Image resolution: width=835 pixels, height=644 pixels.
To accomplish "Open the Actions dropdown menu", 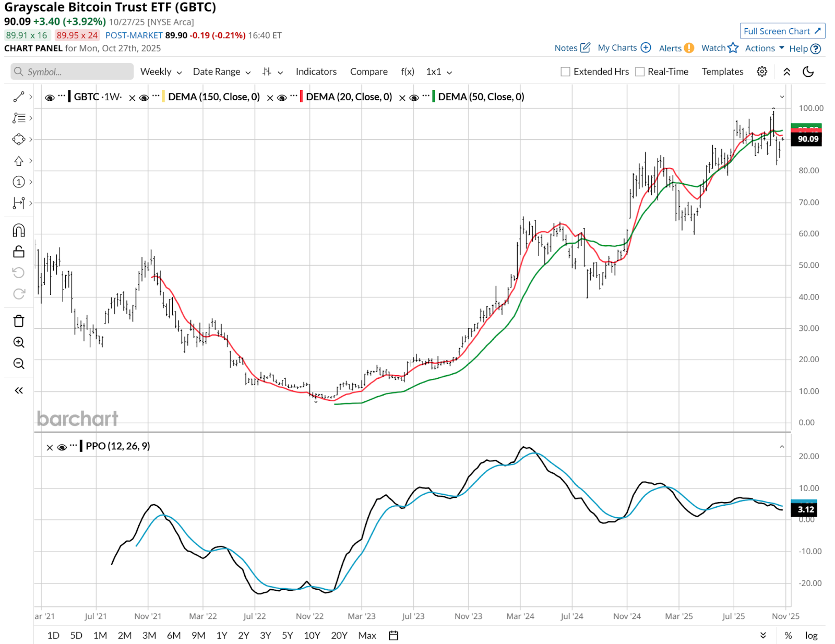I will (x=765, y=48).
